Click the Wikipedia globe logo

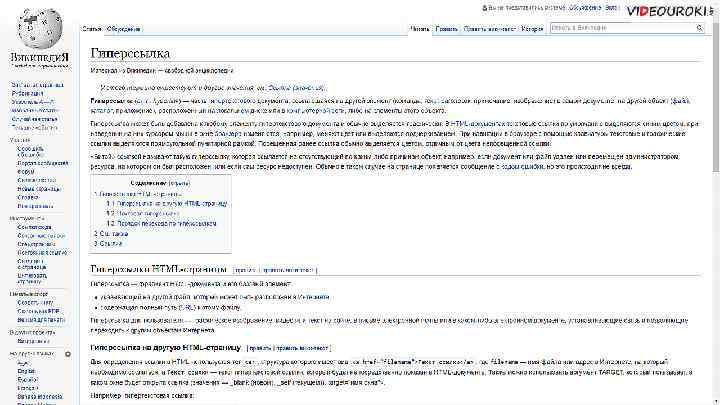click(x=40, y=28)
